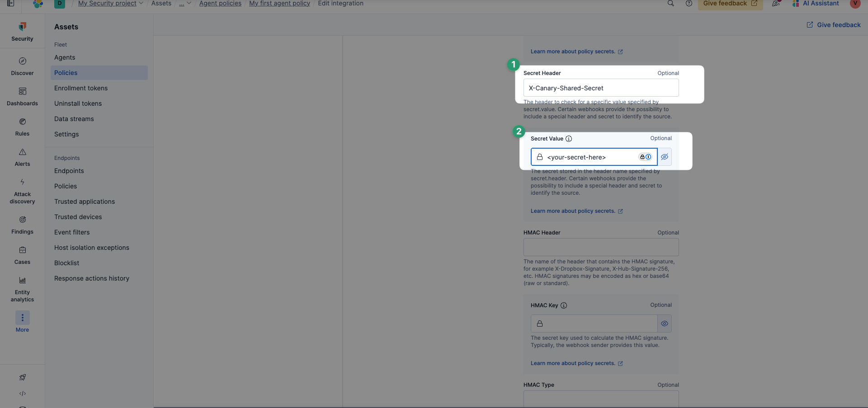Open the Dashboards section
Image resolution: width=868 pixels, height=408 pixels.
click(22, 96)
